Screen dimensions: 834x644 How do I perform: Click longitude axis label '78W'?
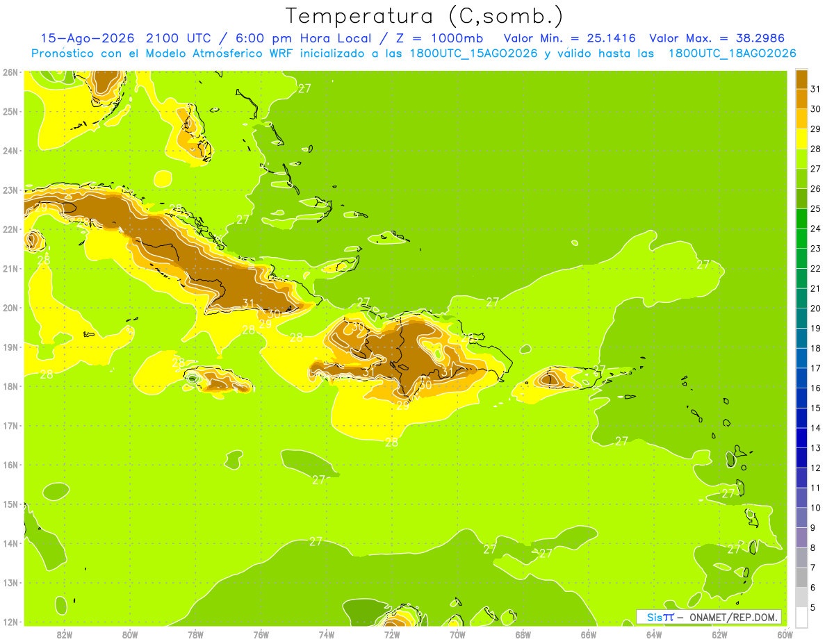[195, 635]
